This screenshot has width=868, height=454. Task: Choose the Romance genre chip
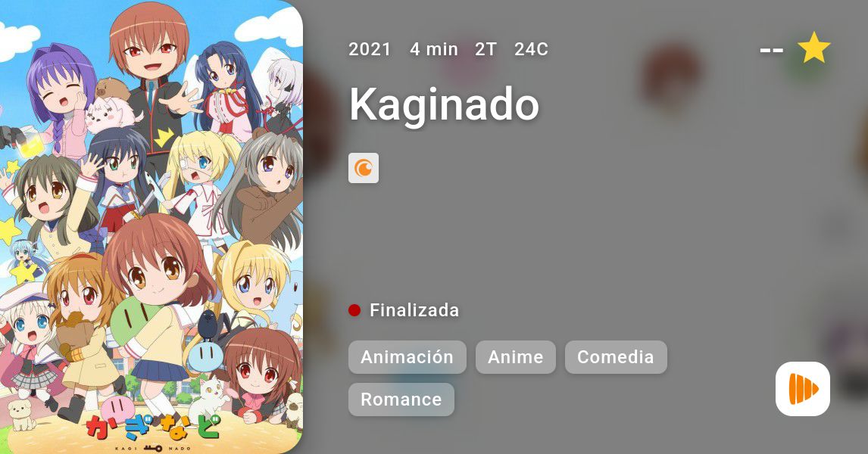401,400
